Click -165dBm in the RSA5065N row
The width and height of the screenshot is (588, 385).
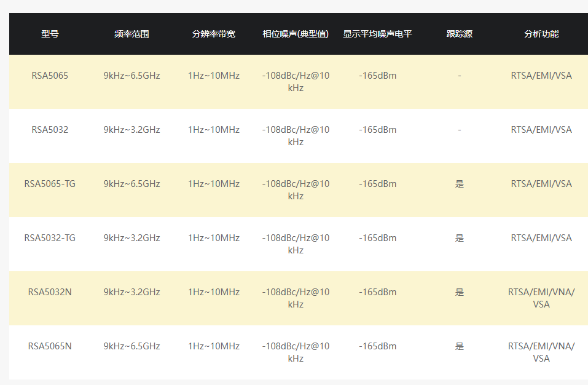(x=378, y=346)
